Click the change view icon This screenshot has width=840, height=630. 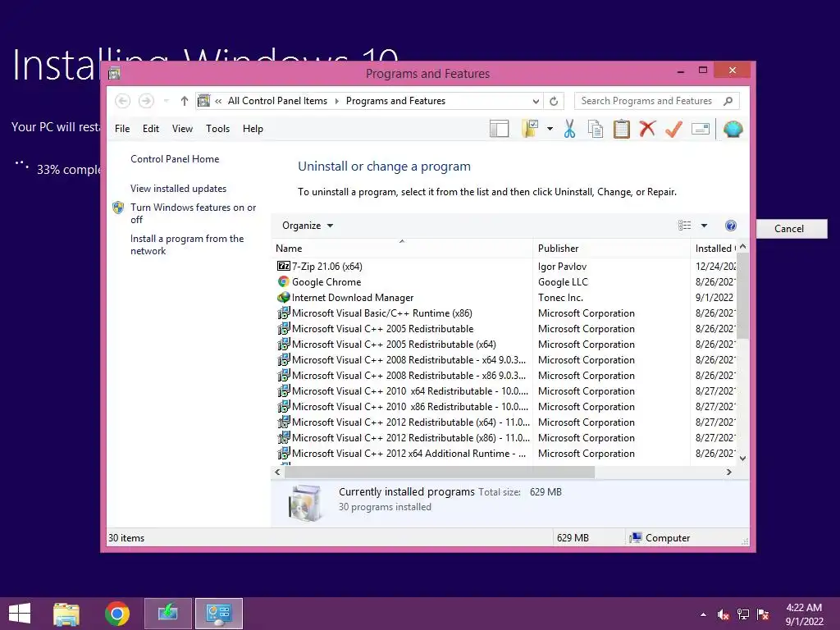pyautogui.click(x=685, y=226)
